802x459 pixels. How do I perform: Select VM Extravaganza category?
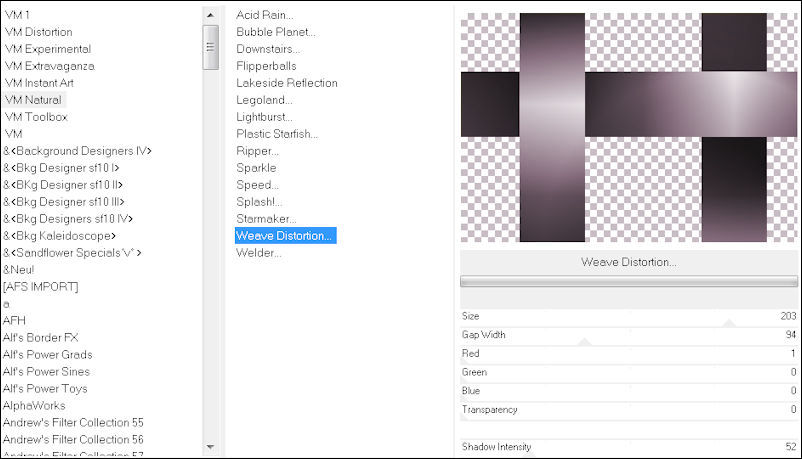coord(50,65)
